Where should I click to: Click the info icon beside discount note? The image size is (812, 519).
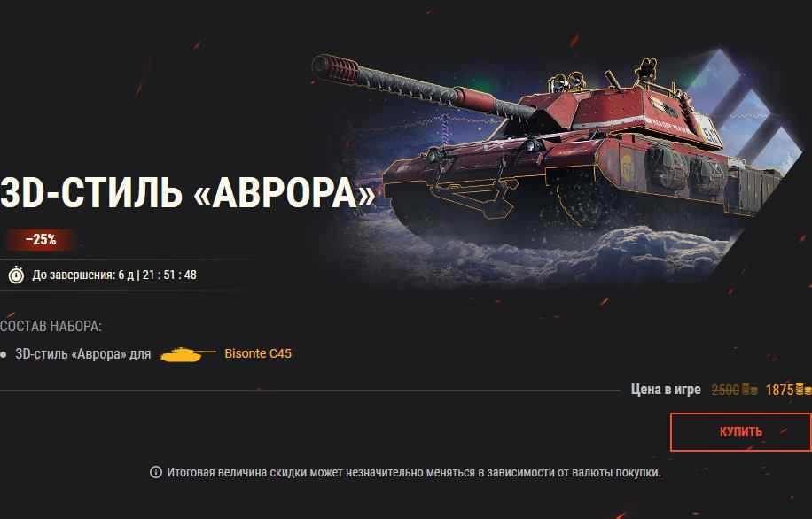pos(156,472)
